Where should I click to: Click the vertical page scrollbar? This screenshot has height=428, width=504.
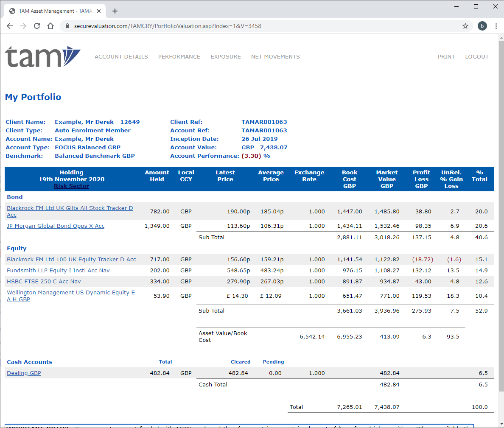(501, 215)
